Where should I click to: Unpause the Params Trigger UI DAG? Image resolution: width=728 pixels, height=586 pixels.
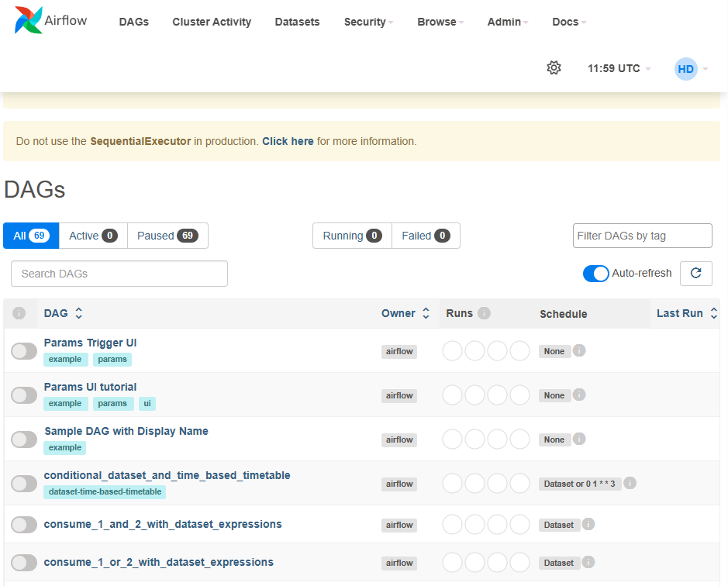(24, 351)
